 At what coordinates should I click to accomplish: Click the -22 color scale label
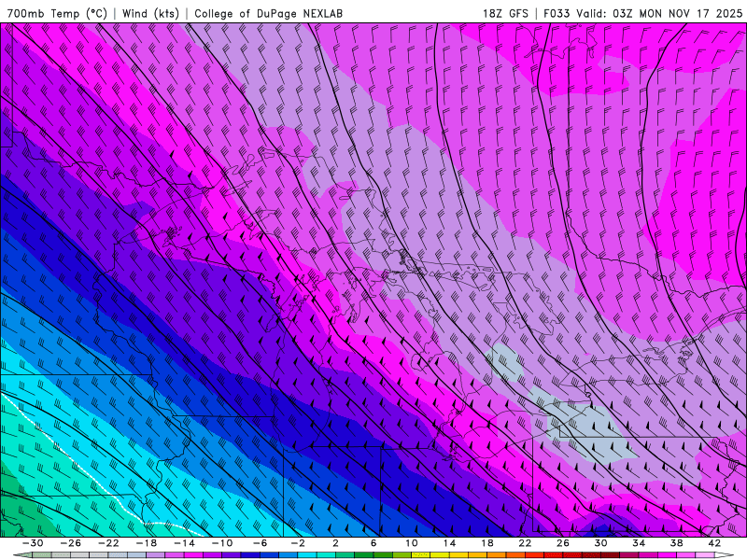108,543
